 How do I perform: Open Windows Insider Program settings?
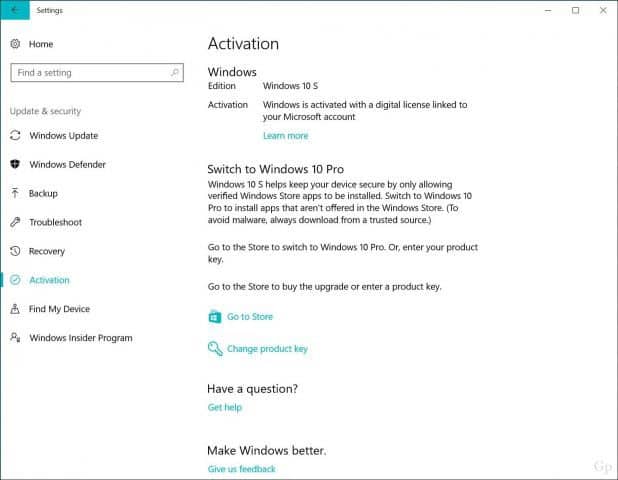(81, 338)
